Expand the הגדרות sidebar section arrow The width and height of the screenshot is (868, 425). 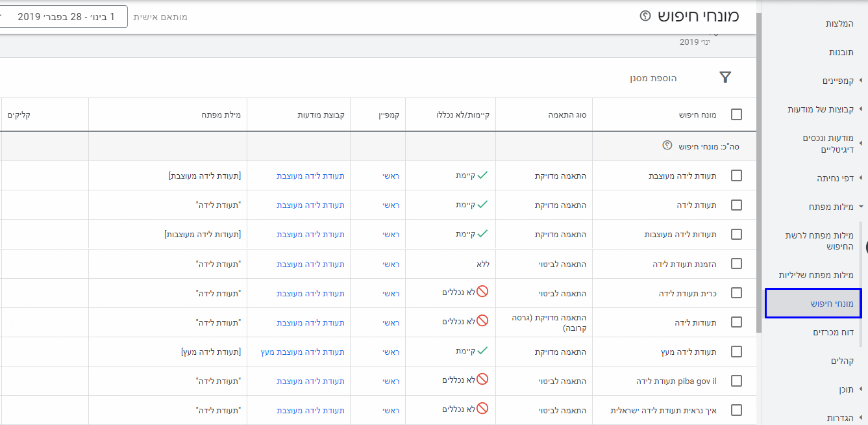[861, 418]
